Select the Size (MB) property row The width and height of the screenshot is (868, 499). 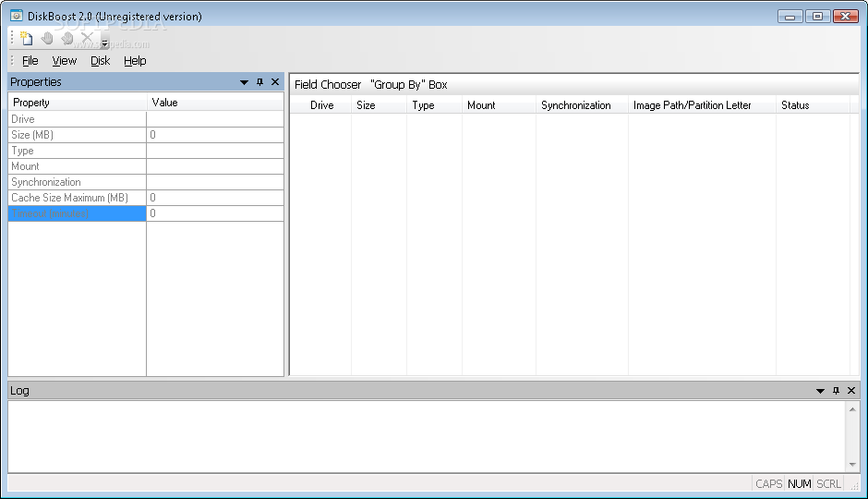pos(78,135)
